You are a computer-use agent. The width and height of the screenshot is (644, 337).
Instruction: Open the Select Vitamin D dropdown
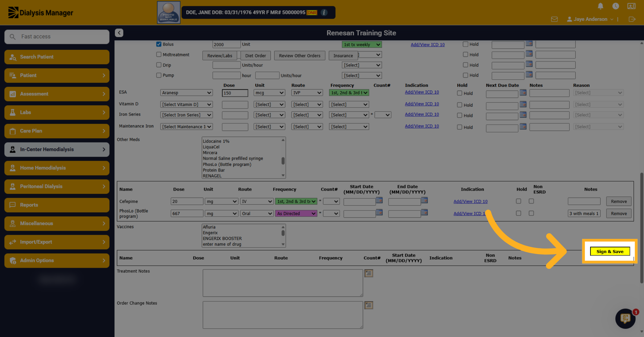click(186, 105)
